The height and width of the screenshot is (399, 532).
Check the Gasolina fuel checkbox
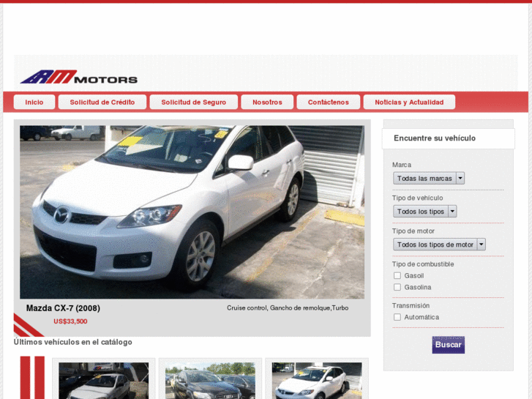click(397, 287)
